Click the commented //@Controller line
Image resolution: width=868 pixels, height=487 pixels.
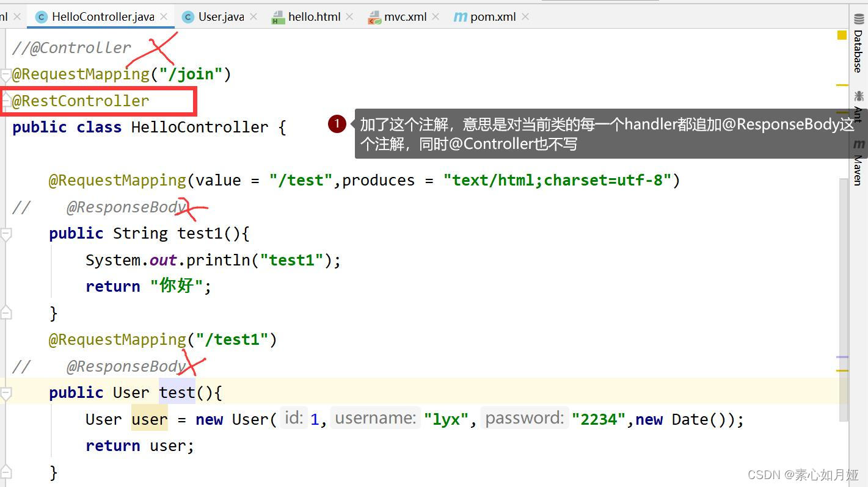click(72, 48)
